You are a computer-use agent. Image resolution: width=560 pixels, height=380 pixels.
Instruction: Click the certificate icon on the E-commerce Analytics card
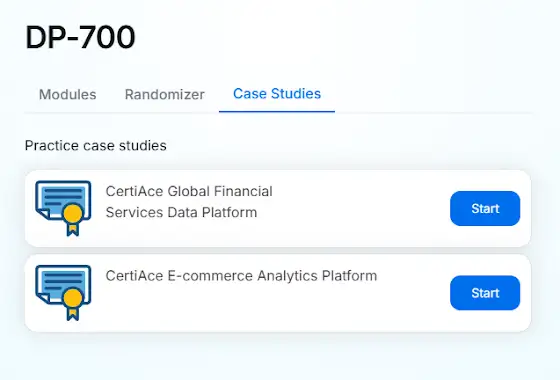63,293
